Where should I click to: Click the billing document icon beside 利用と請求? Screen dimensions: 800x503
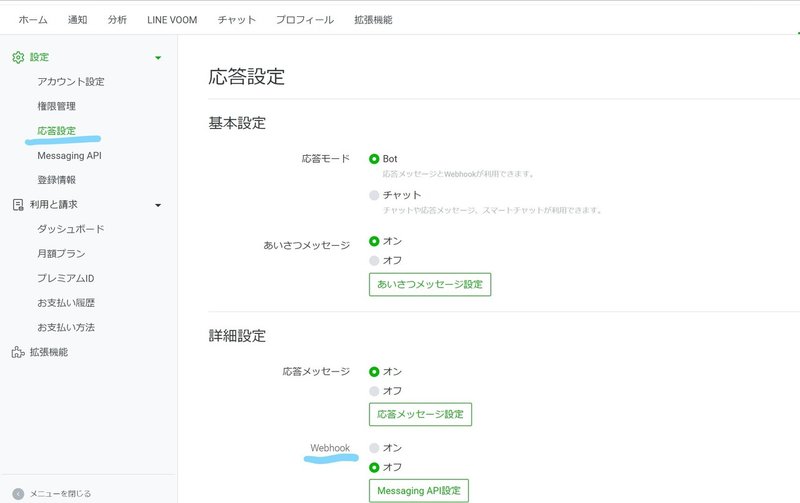click(18, 205)
